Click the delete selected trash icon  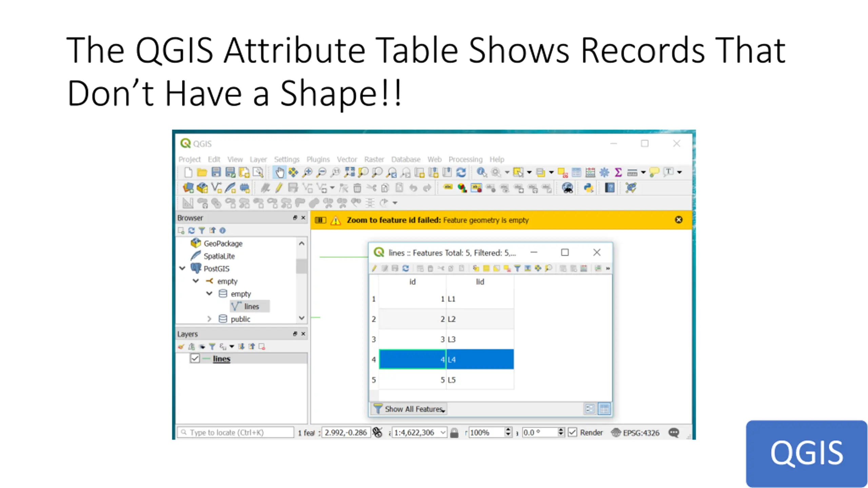tap(357, 188)
